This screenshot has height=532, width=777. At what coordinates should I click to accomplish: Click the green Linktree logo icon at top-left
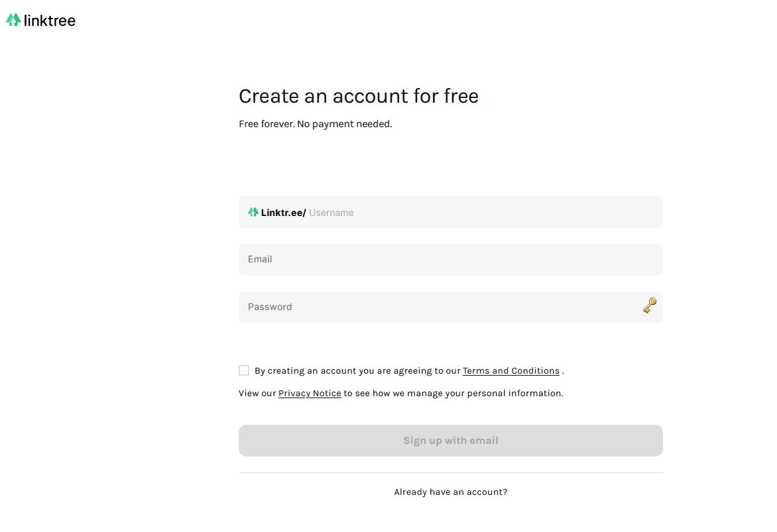point(13,21)
